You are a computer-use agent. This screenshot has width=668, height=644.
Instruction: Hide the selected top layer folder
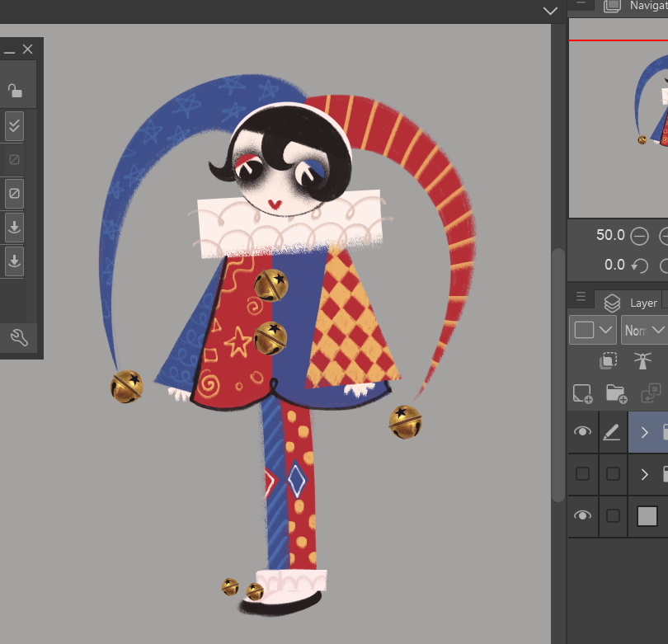(x=582, y=431)
